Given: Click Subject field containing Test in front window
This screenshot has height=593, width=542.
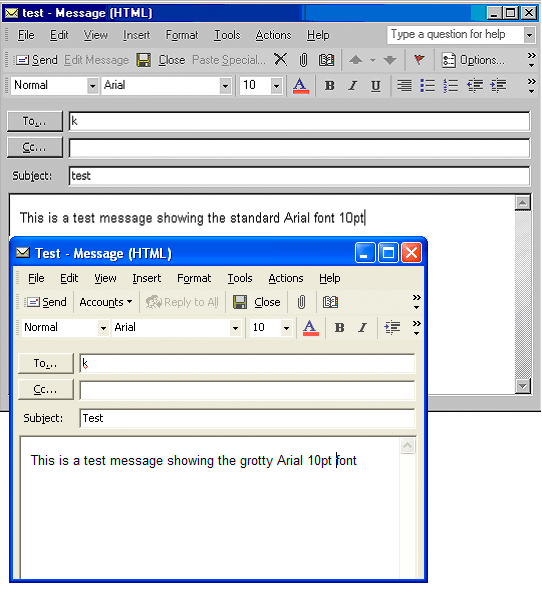Looking at the screenshot, I should (x=247, y=418).
